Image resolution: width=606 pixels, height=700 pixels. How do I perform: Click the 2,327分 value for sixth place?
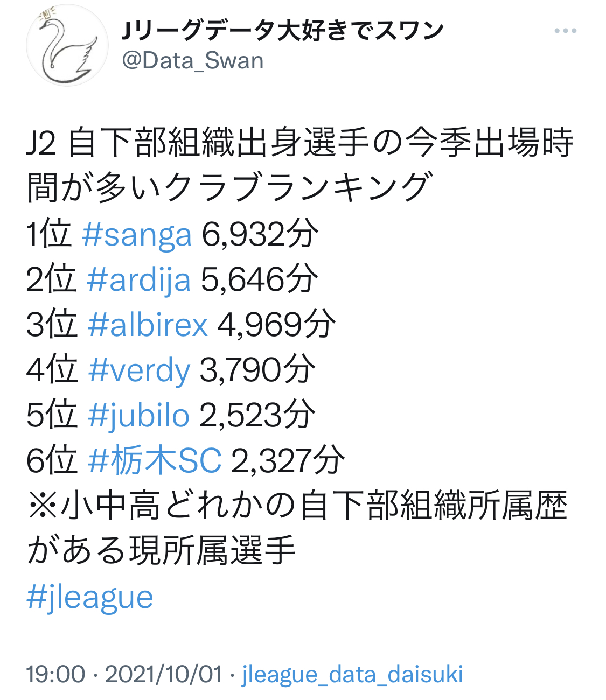point(288,461)
